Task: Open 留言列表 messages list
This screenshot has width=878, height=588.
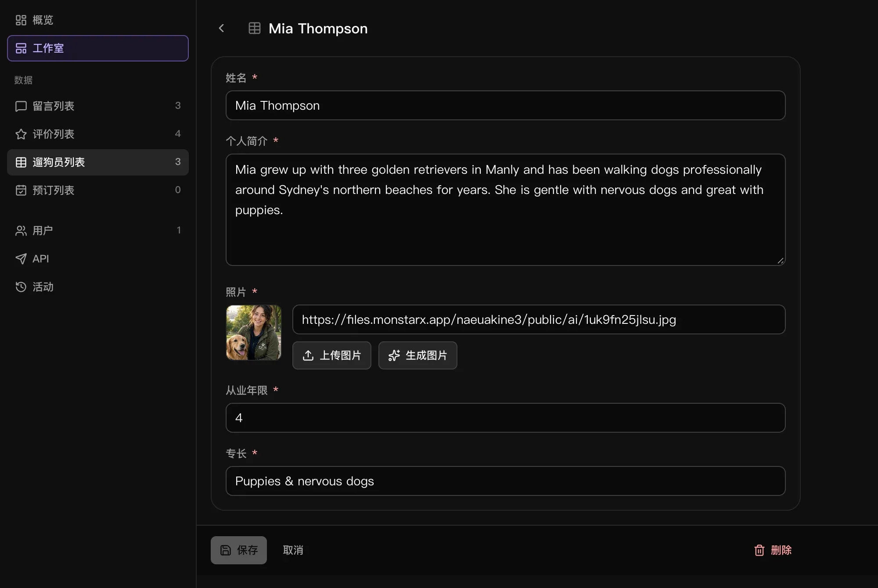Action: pyautogui.click(x=98, y=106)
